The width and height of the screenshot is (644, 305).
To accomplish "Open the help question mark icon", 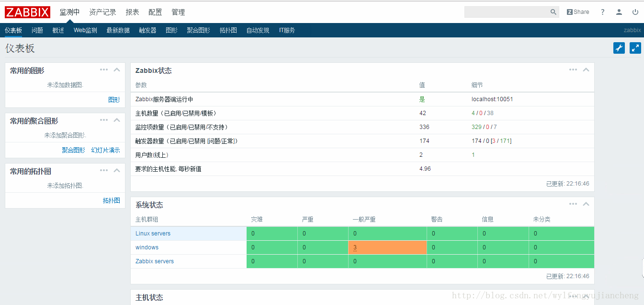I will [603, 12].
